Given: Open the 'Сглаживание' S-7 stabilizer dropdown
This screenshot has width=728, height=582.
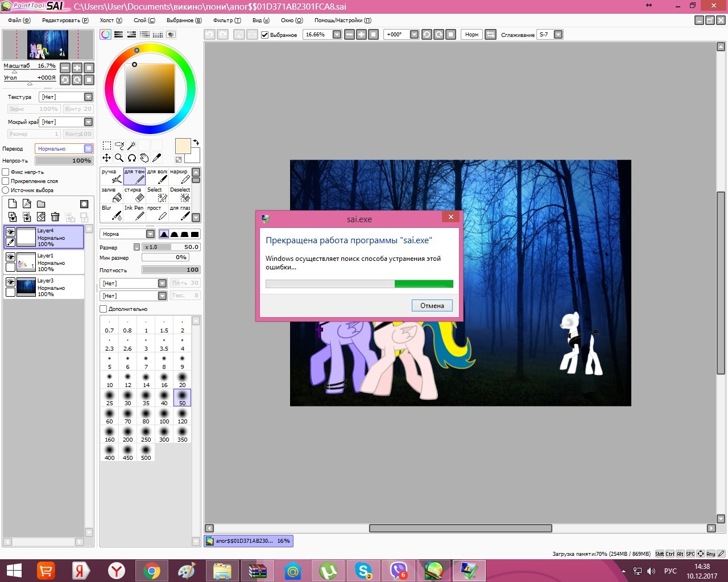Looking at the screenshot, I should coord(558,35).
